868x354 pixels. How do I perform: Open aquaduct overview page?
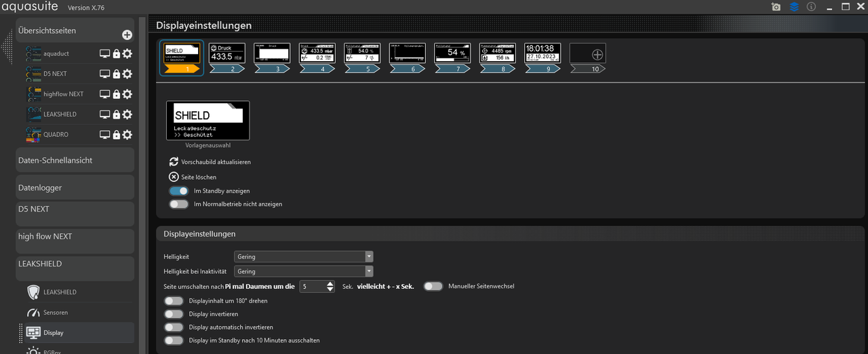pyautogui.click(x=56, y=54)
